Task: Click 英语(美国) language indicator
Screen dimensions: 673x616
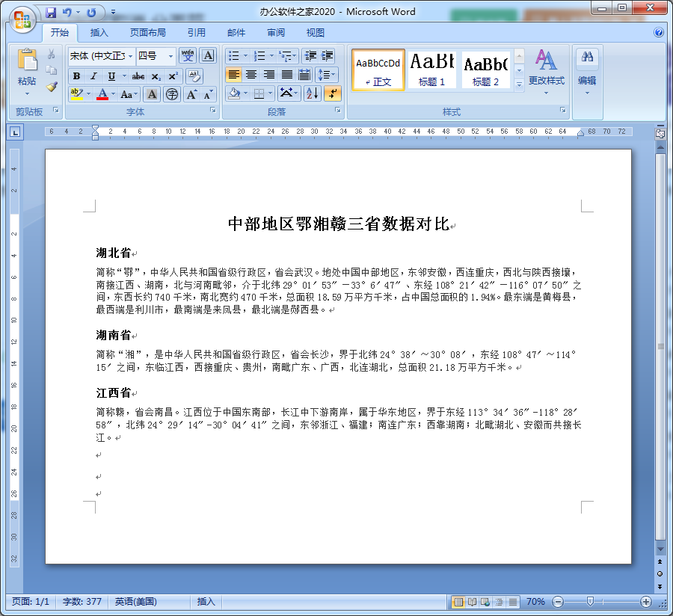Action: pos(135,601)
